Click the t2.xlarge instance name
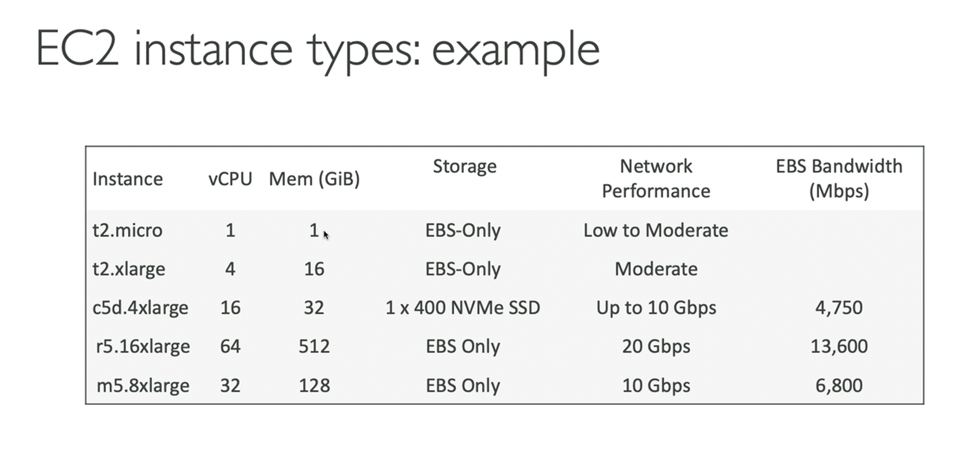 tap(129, 269)
